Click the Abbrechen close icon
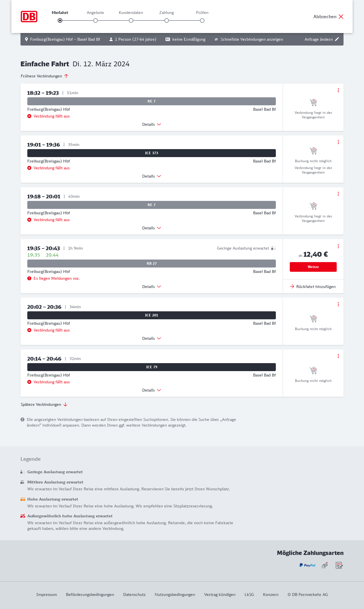 click(x=341, y=17)
